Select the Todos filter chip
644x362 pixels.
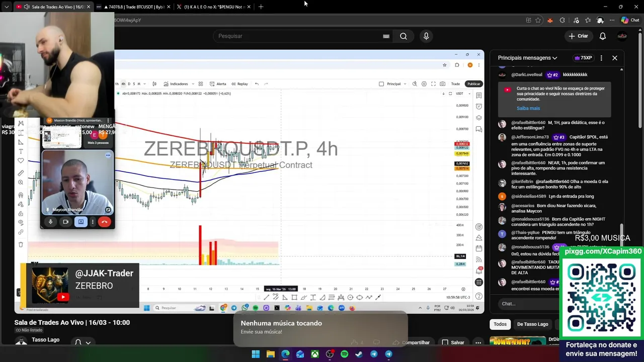pos(500,324)
